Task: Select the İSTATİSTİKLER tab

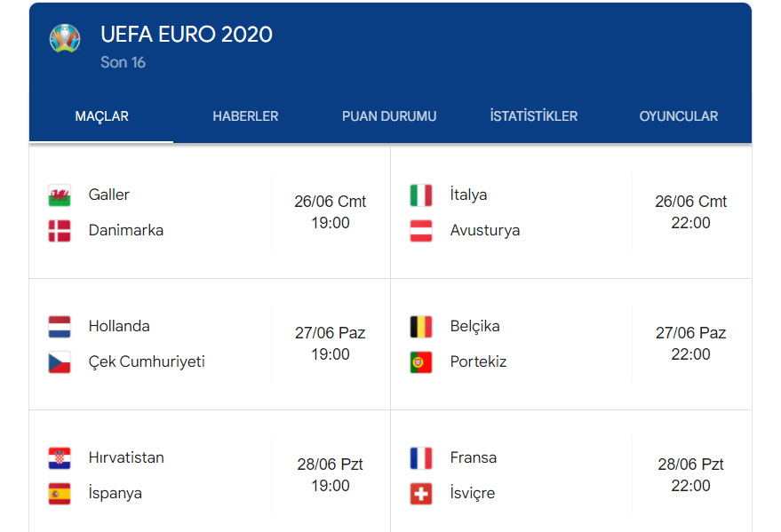Action: click(534, 116)
